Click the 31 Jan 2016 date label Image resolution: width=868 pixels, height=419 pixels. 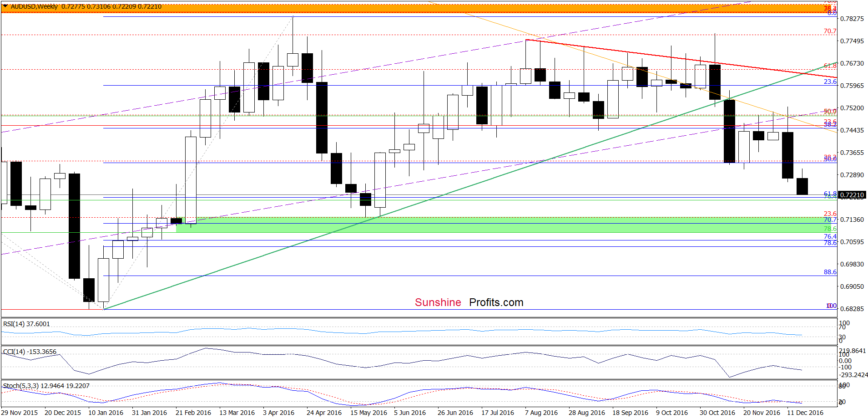(x=149, y=413)
